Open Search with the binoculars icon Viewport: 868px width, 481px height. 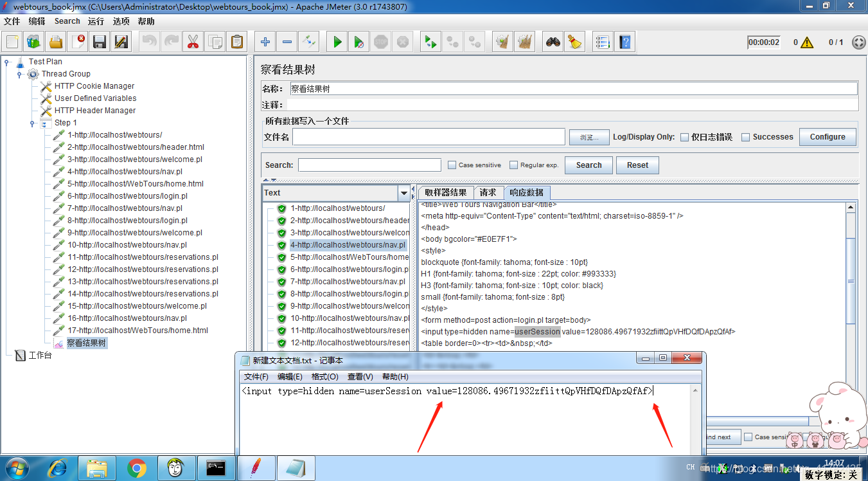pyautogui.click(x=553, y=42)
